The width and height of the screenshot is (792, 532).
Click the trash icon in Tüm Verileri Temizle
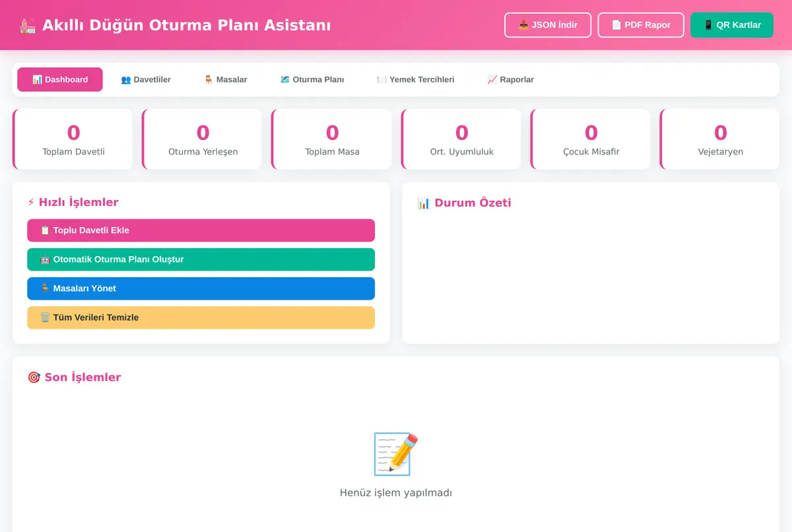(45, 317)
